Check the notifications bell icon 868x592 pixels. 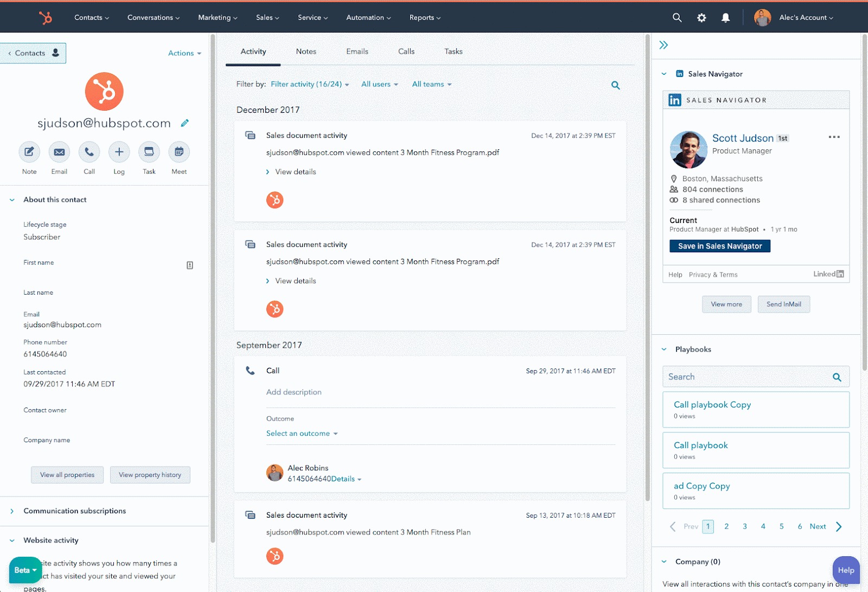(725, 17)
